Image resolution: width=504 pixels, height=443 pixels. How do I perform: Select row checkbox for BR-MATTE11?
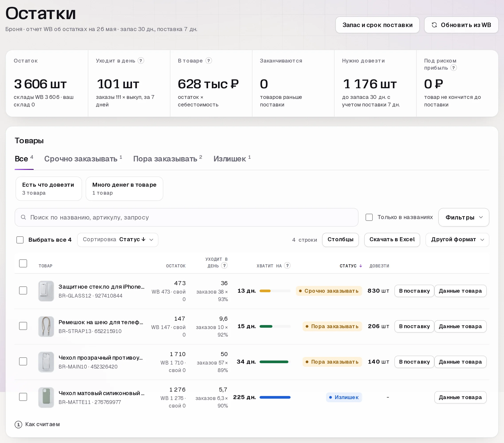pos(23,397)
